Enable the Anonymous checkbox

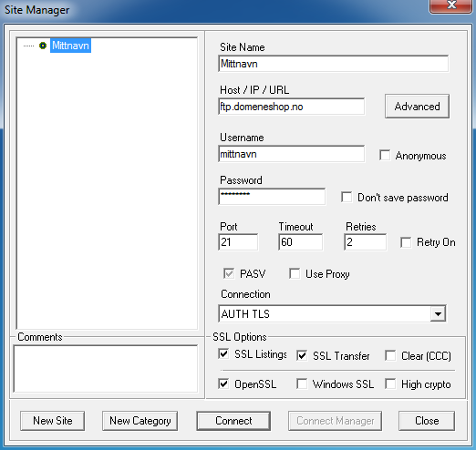(x=385, y=155)
